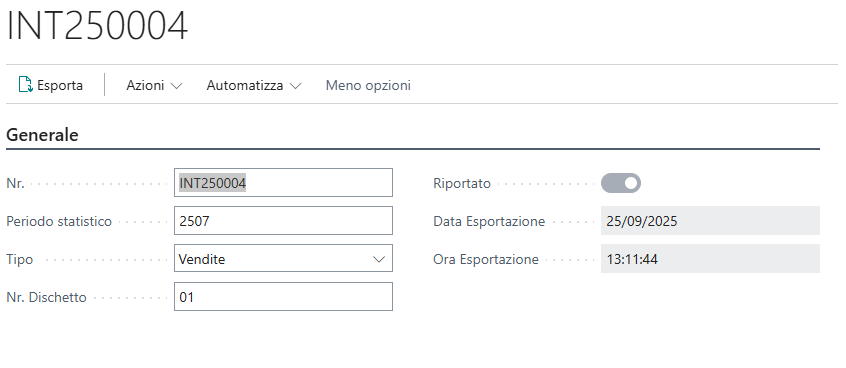Click the Periodo statistico label
The height and width of the screenshot is (368, 846).
(x=59, y=221)
